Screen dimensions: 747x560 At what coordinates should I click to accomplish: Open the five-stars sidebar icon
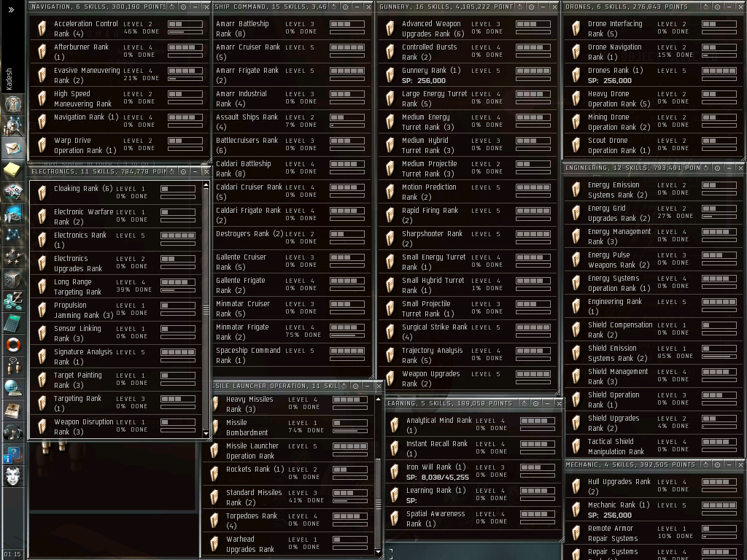[13, 257]
